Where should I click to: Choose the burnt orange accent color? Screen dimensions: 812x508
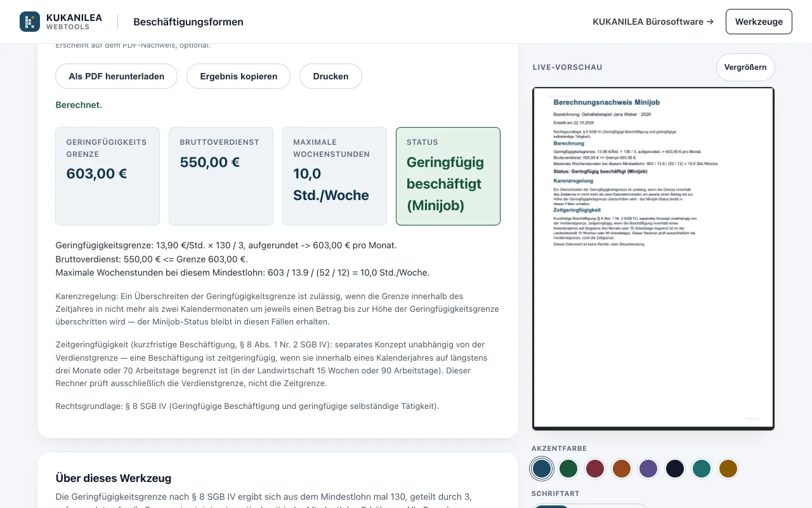[622, 469]
